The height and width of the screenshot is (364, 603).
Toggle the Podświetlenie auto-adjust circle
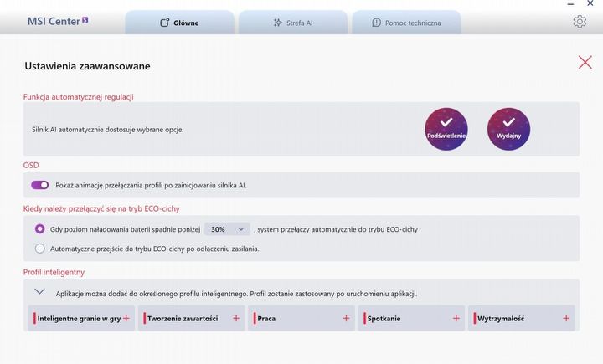tap(446, 129)
